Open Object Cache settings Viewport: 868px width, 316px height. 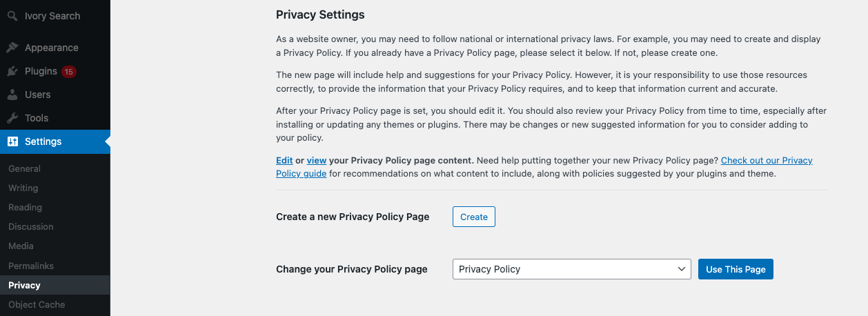[x=37, y=304]
